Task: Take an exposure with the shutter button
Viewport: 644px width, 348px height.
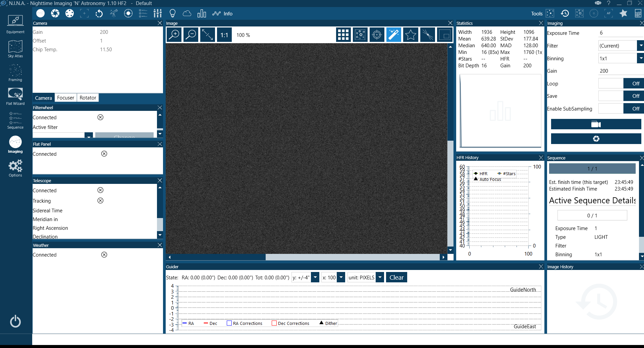Action: coord(596,139)
